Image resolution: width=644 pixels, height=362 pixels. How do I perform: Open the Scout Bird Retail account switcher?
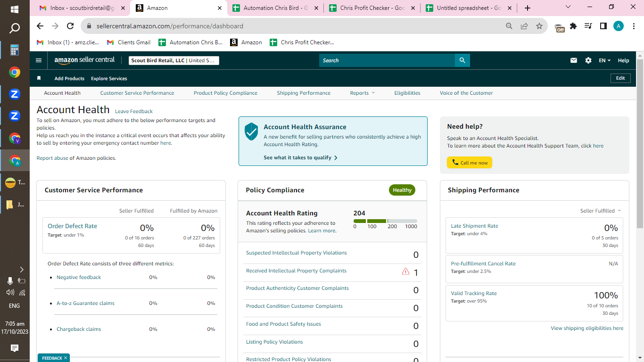[174, 60]
